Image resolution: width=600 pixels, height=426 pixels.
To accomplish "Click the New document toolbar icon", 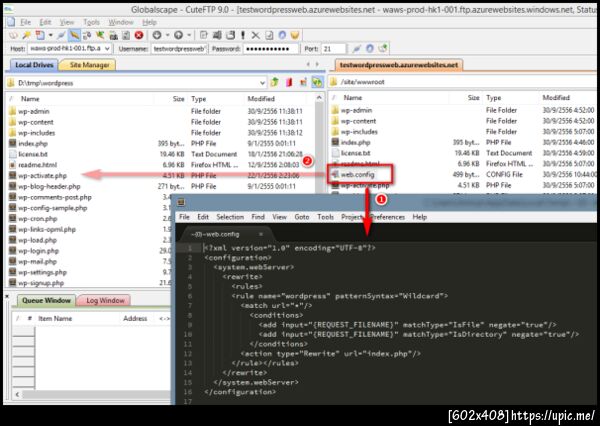I will [40, 35].
